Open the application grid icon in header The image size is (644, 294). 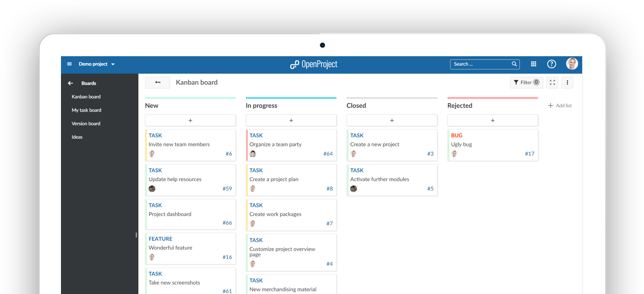tap(533, 64)
